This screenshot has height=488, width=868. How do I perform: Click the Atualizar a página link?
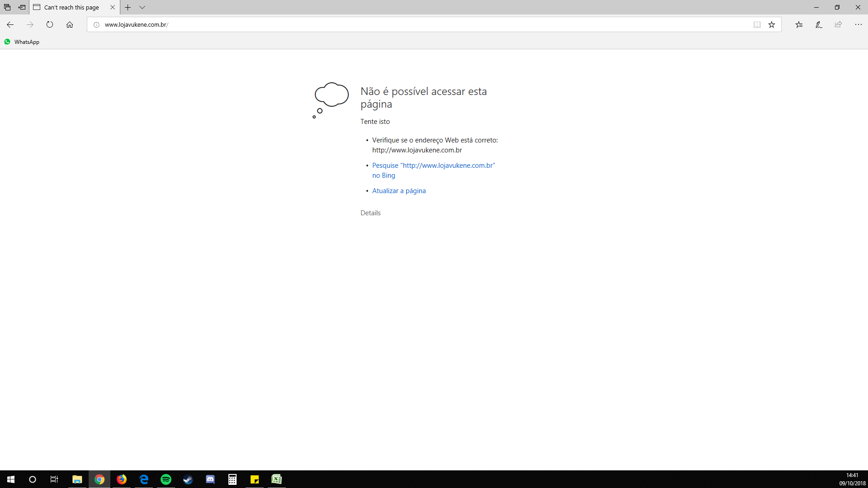pos(398,191)
